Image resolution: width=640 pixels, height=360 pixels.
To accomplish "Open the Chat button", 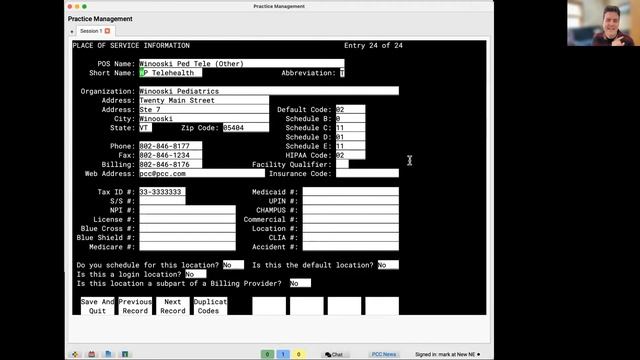I will [334, 354].
